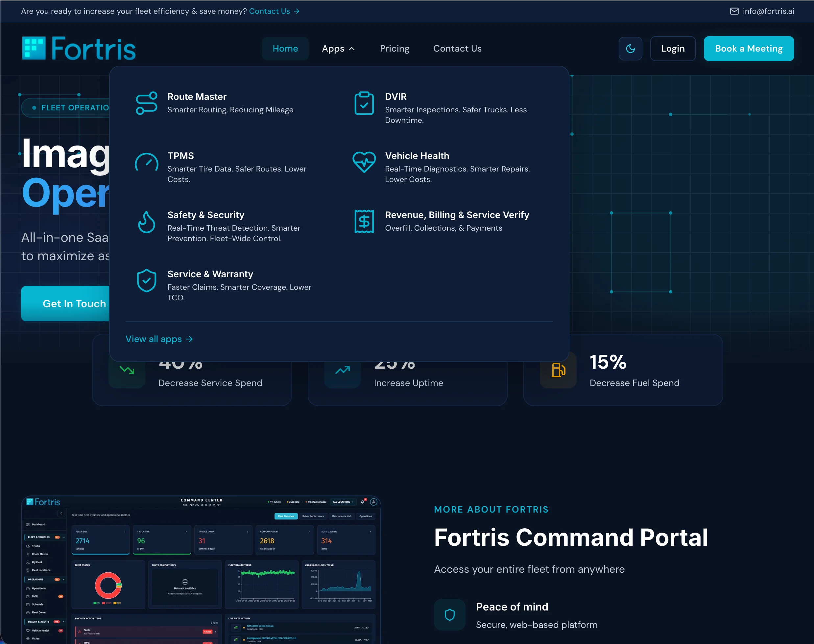Click the Active Alerts 314 card
Viewport: 814px width, 644px height.
point(346,540)
